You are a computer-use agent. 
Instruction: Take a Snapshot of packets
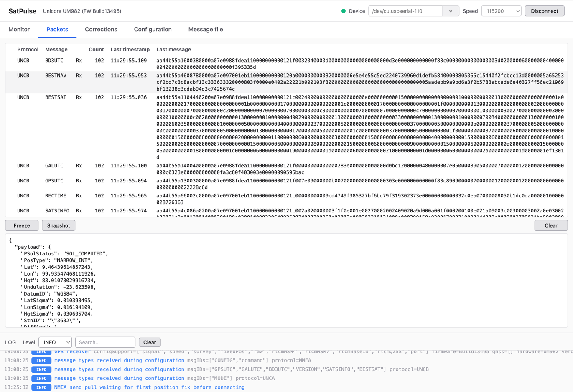click(59, 225)
